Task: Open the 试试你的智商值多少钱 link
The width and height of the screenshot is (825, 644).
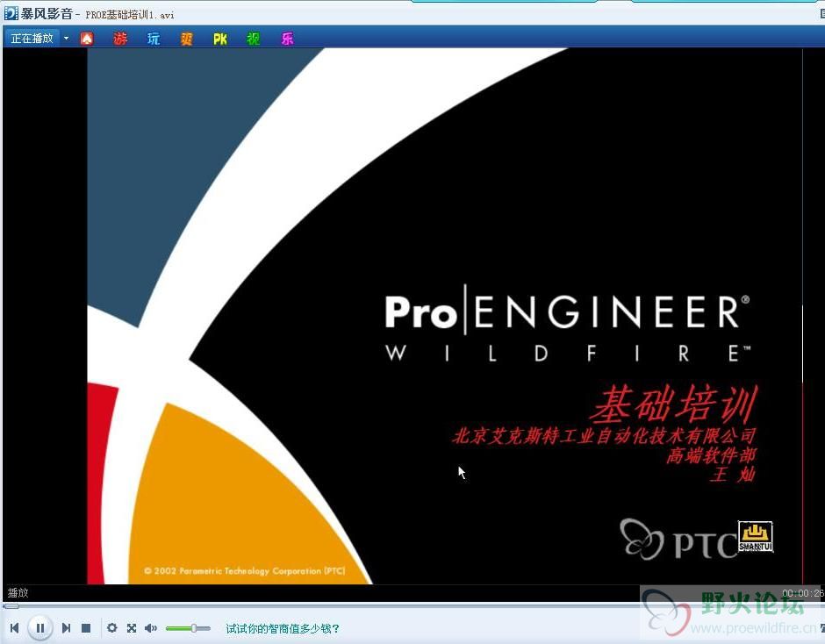Action: 283,628
